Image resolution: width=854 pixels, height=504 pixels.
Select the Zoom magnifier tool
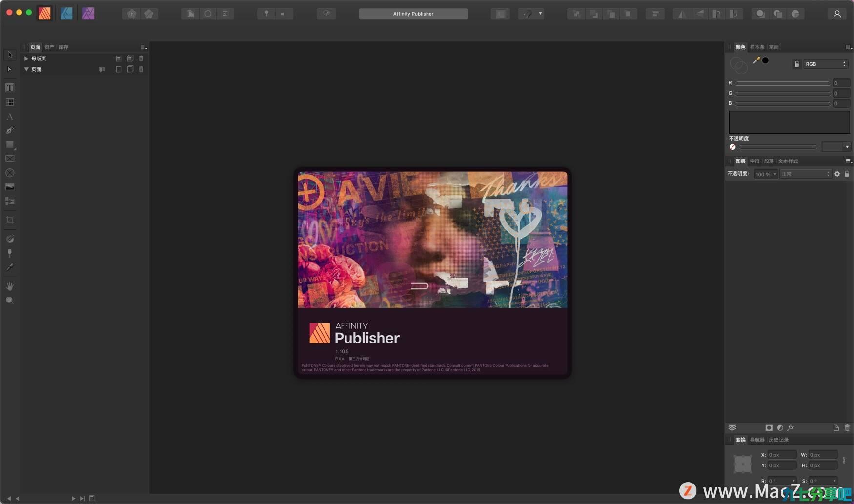coord(10,301)
